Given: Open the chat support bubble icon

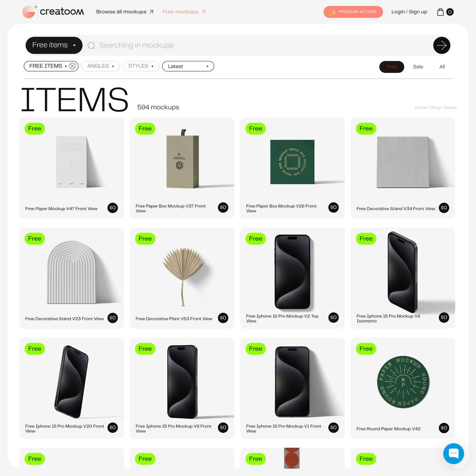Looking at the screenshot, I should [x=453, y=454].
